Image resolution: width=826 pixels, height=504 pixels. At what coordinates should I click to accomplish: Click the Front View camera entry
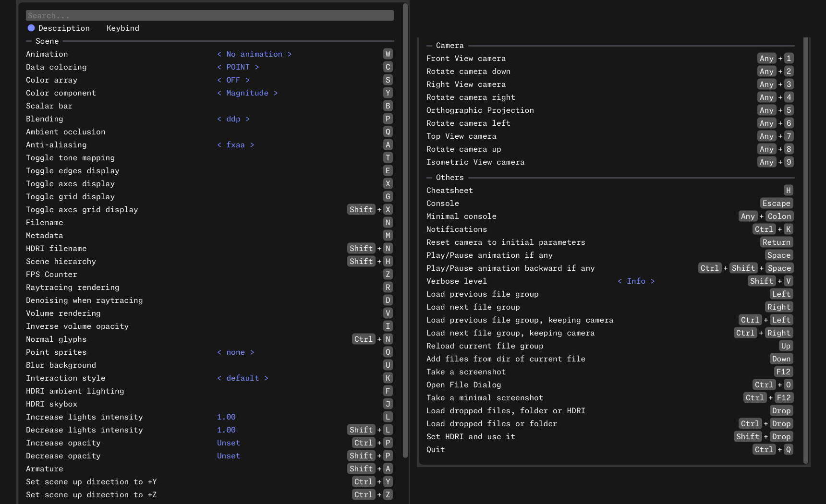(x=466, y=59)
